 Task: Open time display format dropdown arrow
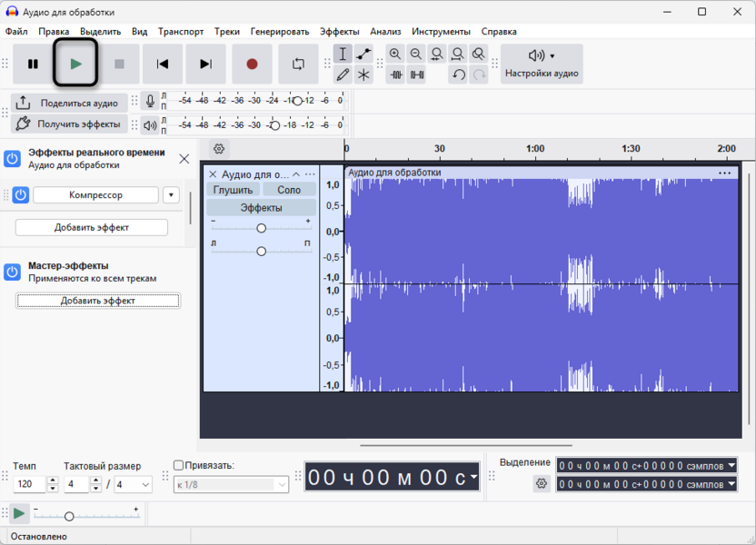click(474, 477)
